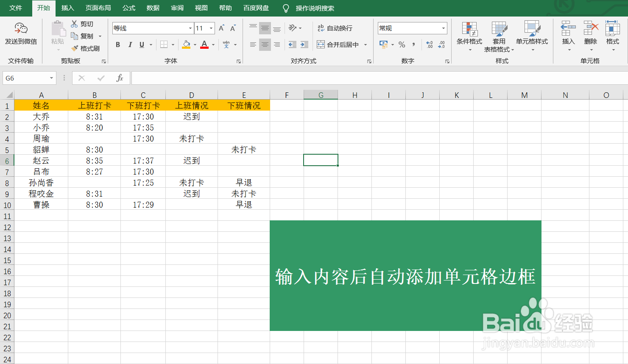The width and height of the screenshot is (628, 364).
Task: Switch to the 插入 ribbon tab
Action: (x=67, y=8)
